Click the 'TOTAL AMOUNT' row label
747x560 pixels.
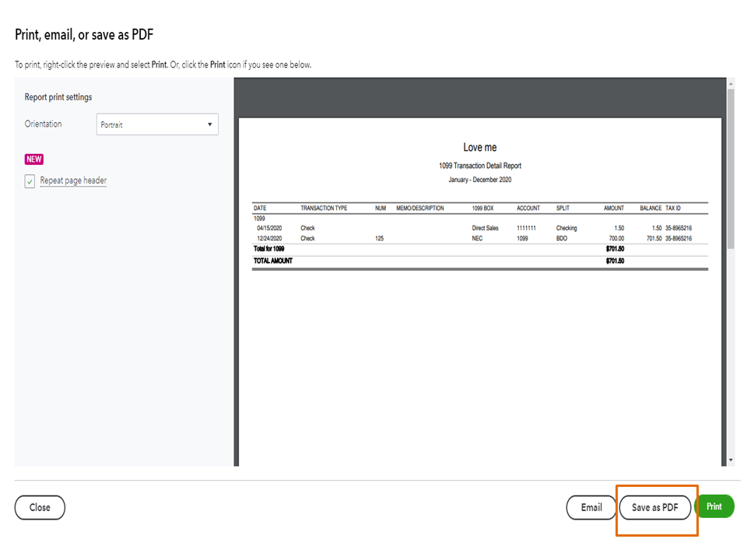(x=273, y=261)
